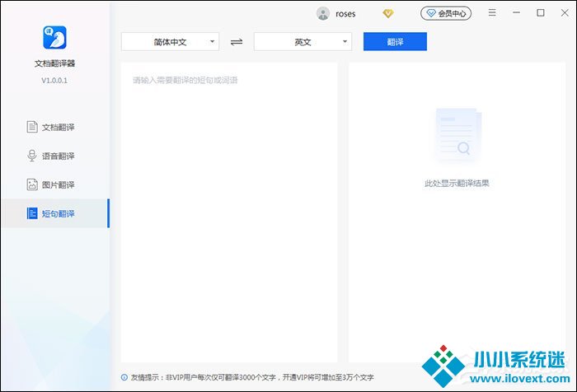This screenshot has height=392, width=577.
Task: Maximize the translator window
Action: click(x=541, y=13)
